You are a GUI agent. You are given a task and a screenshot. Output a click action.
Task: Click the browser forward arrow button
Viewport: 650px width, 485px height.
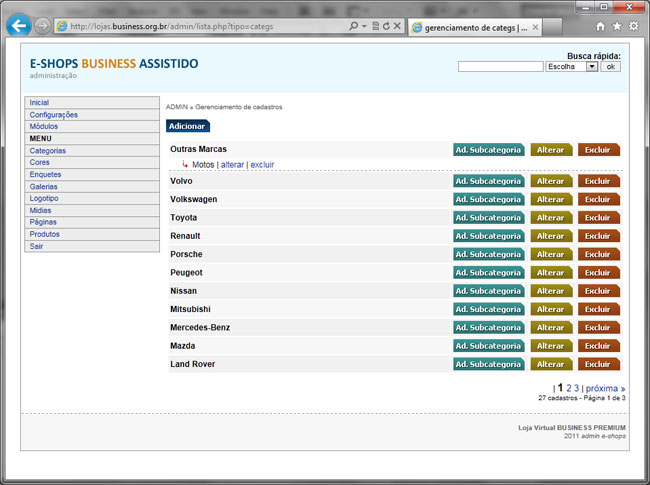pyautogui.click(x=42, y=26)
